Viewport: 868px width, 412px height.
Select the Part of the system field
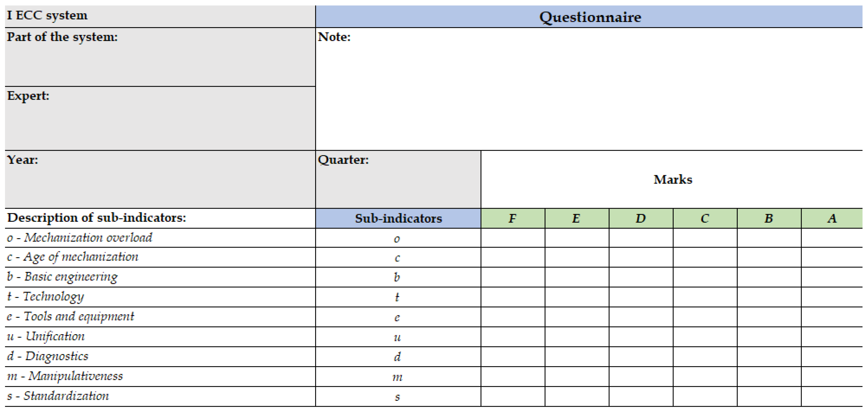click(x=160, y=57)
